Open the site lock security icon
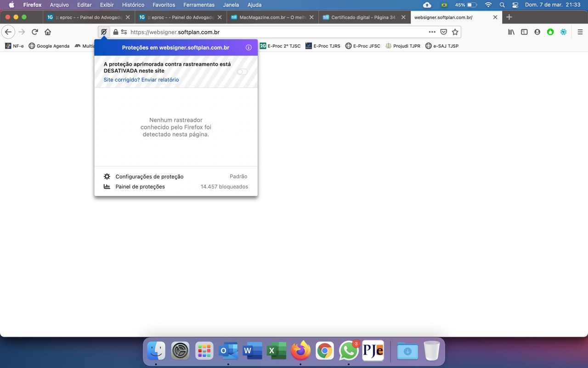 click(115, 32)
